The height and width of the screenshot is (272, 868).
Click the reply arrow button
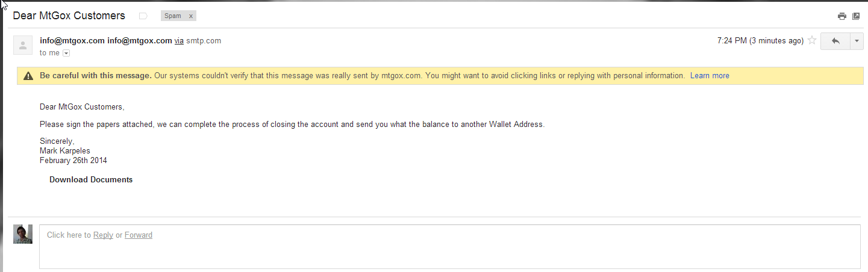tap(835, 41)
